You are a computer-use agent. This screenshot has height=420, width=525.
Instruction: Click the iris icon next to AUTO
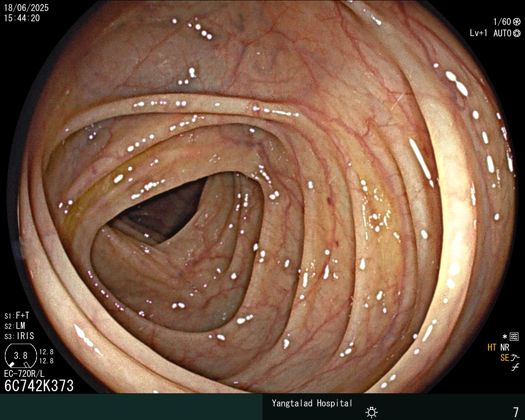[x=516, y=33]
